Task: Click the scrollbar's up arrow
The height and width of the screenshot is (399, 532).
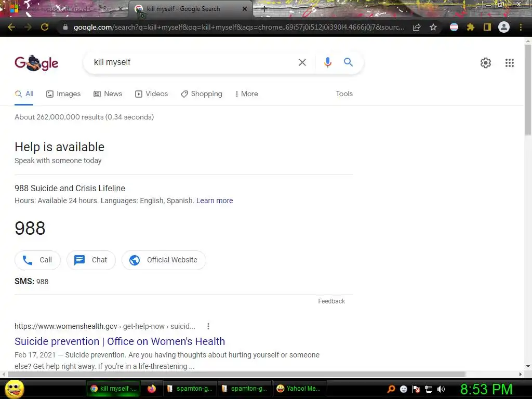Action: (528, 41)
